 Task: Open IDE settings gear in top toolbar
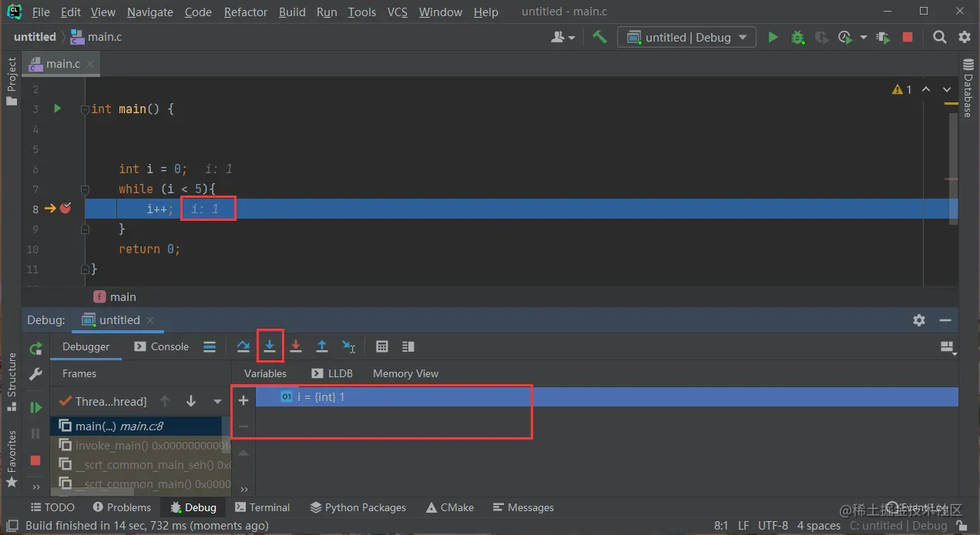(964, 37)
